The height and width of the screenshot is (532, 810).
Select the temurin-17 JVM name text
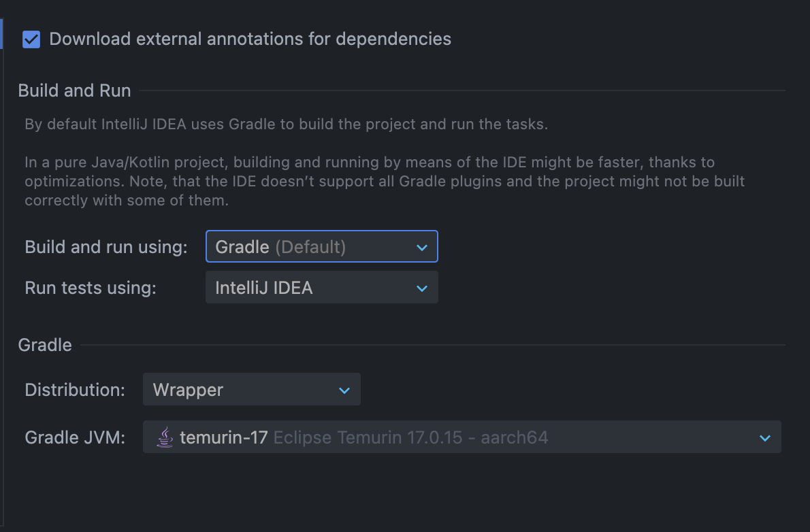(224, 437)
